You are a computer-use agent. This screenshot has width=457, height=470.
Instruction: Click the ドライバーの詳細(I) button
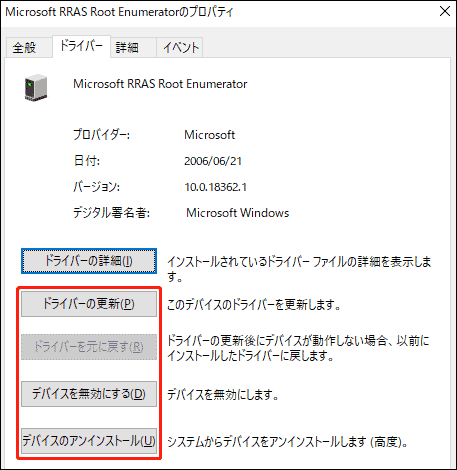point(89,261)
